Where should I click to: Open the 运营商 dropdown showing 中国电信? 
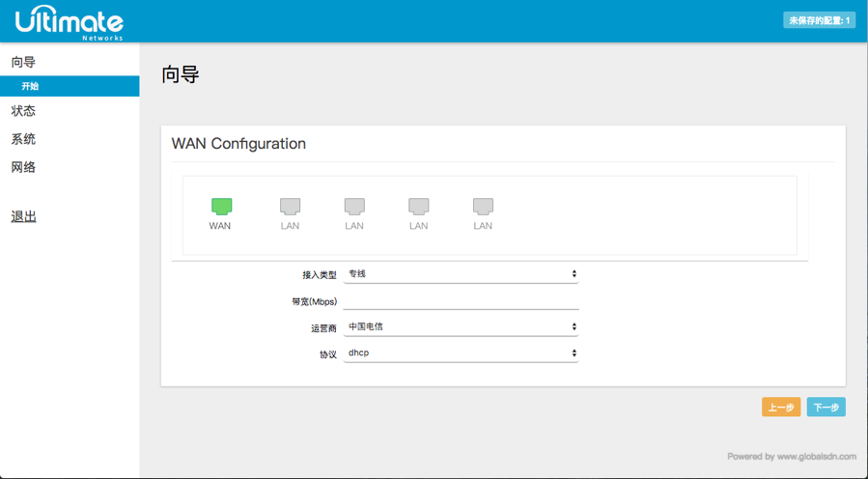(461, 327)
